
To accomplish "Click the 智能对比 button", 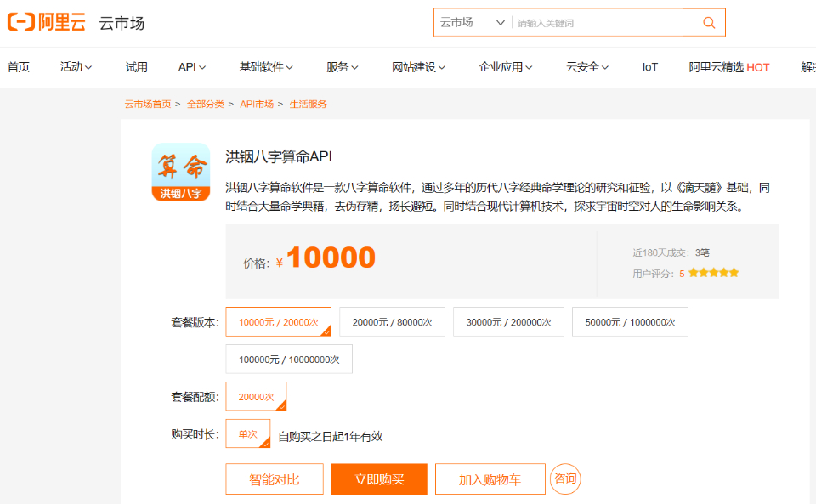I will (275, 479).
